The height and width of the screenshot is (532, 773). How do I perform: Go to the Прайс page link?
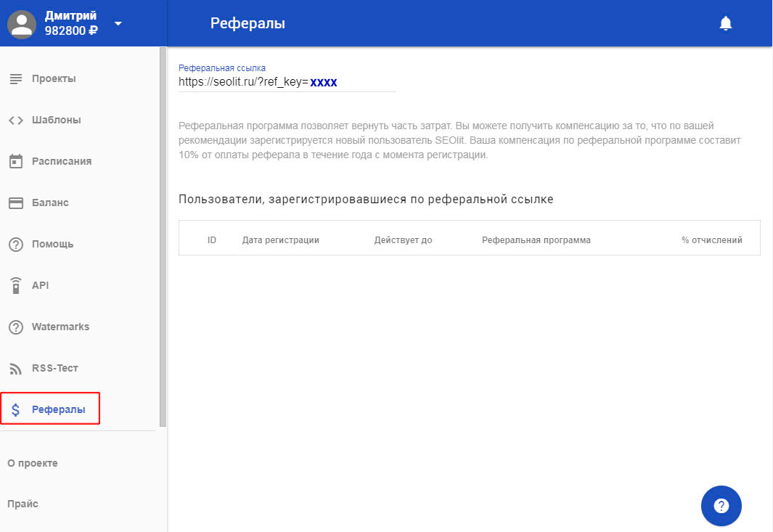coord(23,504)
